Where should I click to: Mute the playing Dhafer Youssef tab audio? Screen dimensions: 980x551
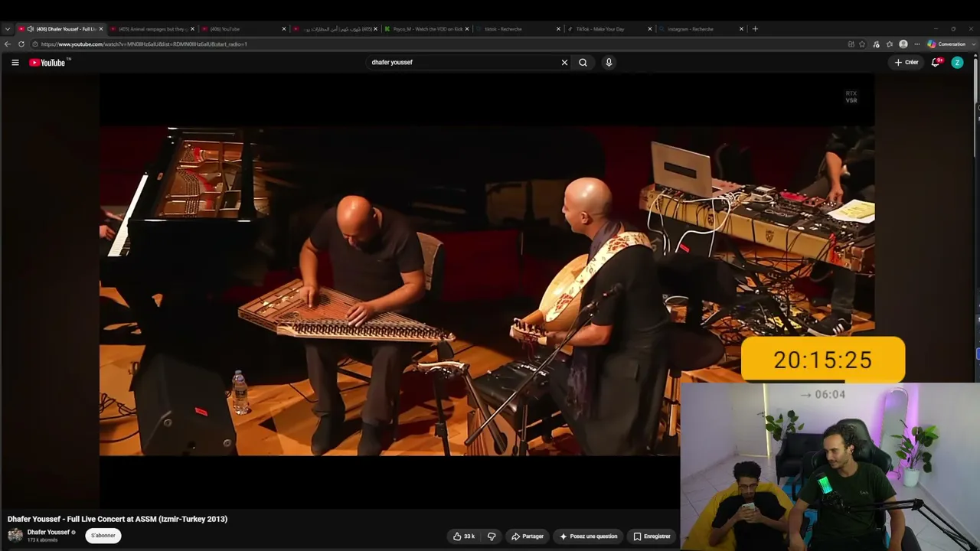(31, 29)
